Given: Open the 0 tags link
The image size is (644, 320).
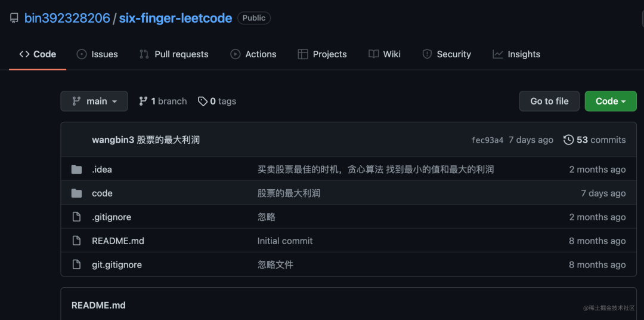Looking at the screenshot, I should 217,101.
